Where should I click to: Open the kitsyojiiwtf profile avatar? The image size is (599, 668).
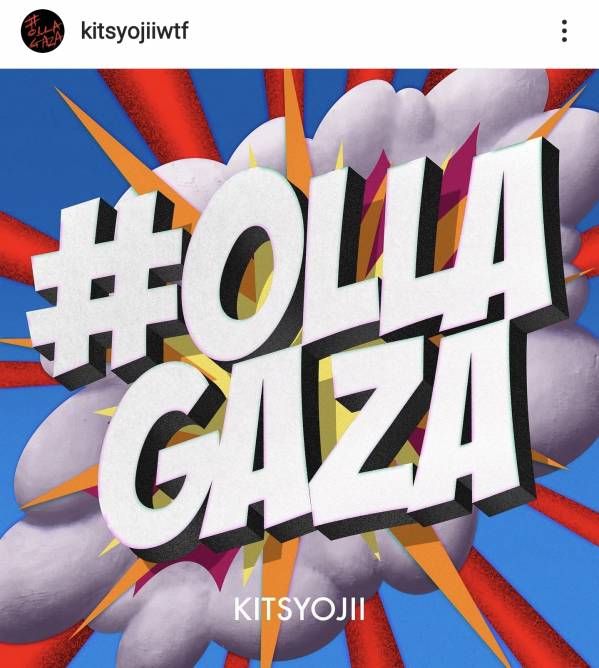tap(43, 31)
